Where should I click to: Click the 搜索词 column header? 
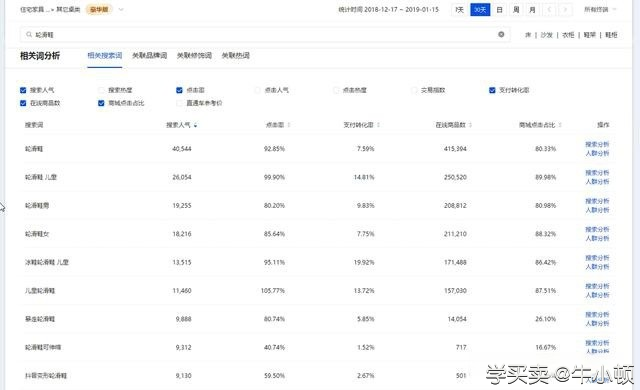point(34,125)
